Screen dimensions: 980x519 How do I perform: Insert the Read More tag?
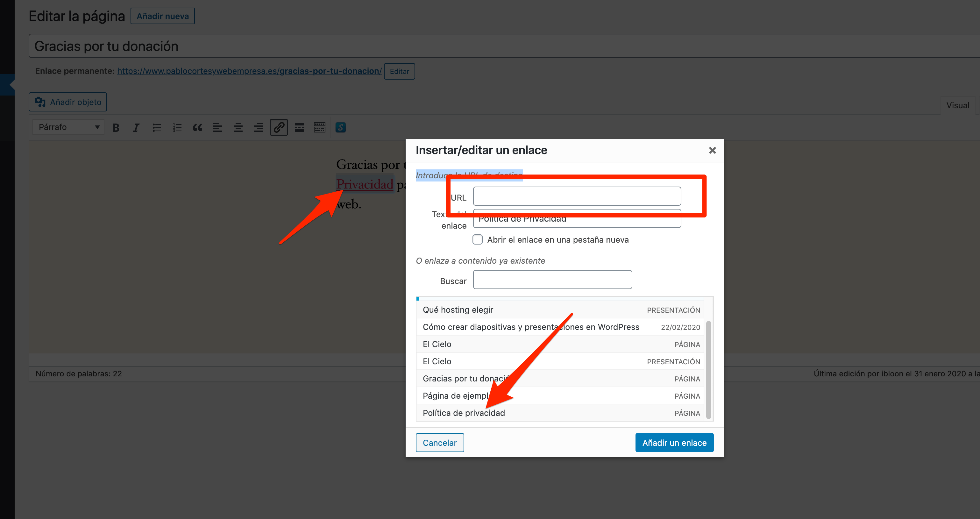click(x=299, y=127)
